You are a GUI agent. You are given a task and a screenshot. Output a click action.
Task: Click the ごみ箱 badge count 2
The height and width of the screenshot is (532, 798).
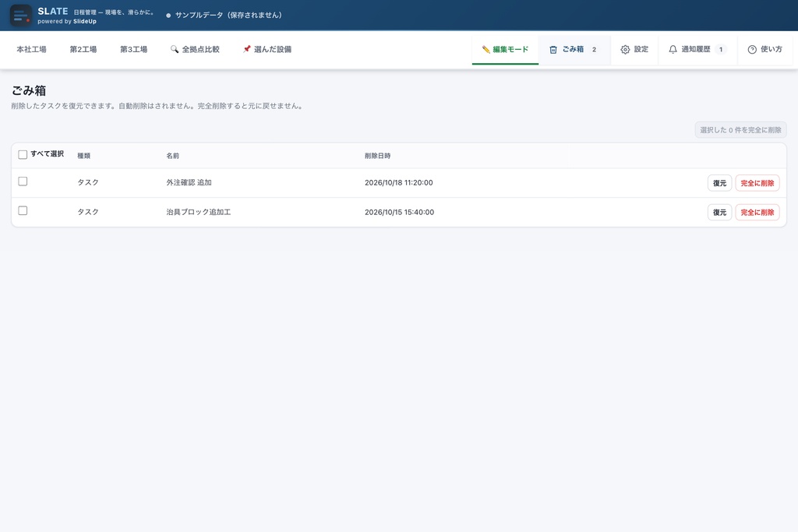point(594,49)
